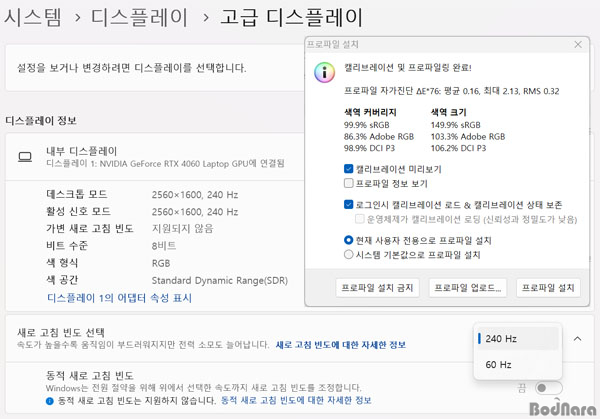The width and height of the screenshot is (600, 419).
Task: Click desktop mode value 2560×1600, 240 Hz
Action: (195, 195)
